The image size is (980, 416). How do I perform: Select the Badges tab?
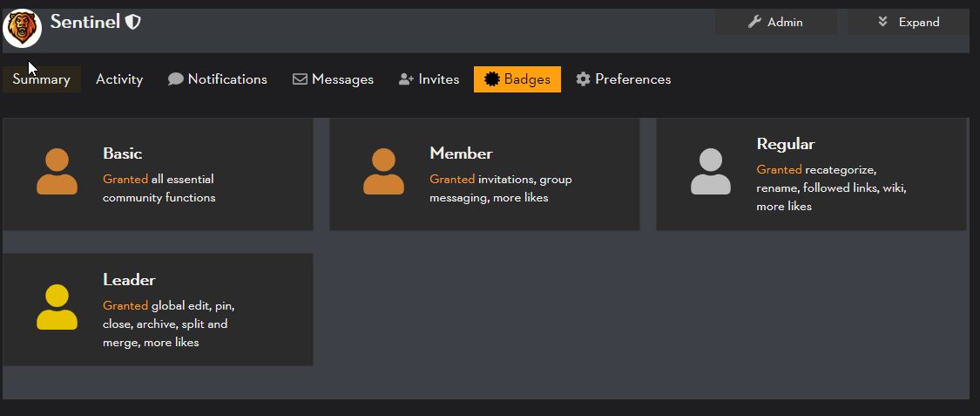click(517, 79)
